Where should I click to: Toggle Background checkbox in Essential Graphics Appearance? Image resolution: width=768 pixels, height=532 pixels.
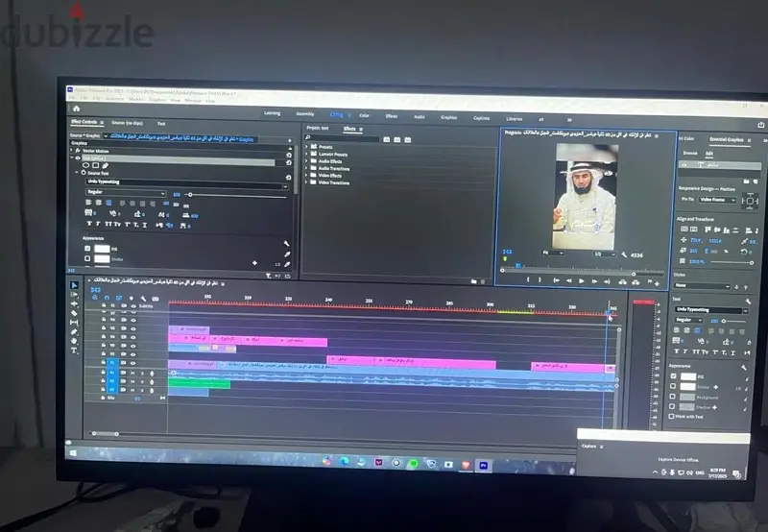(x=673, y=397)
